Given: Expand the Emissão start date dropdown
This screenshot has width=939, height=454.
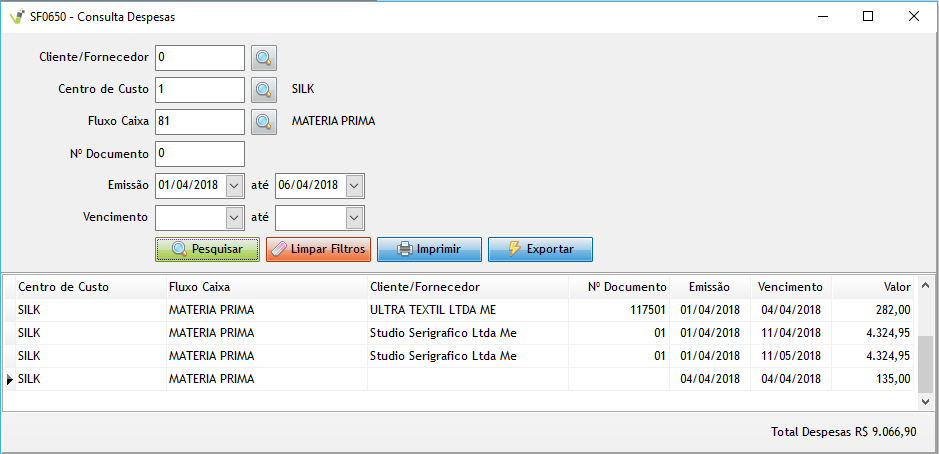Looking at the screenshot, I should pyautogui.click(x=234, y=186).
